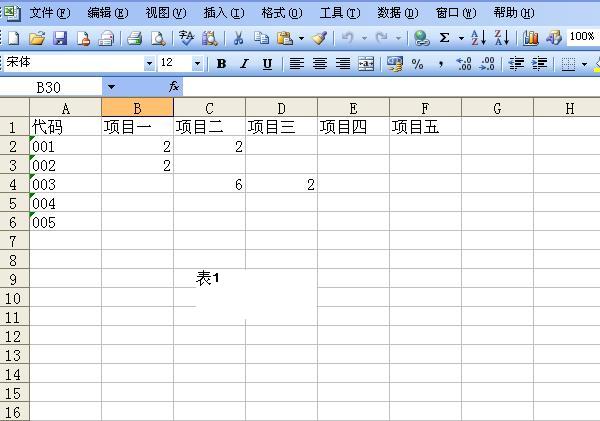Sort descending with the Z-A icon

coord(501,38)
